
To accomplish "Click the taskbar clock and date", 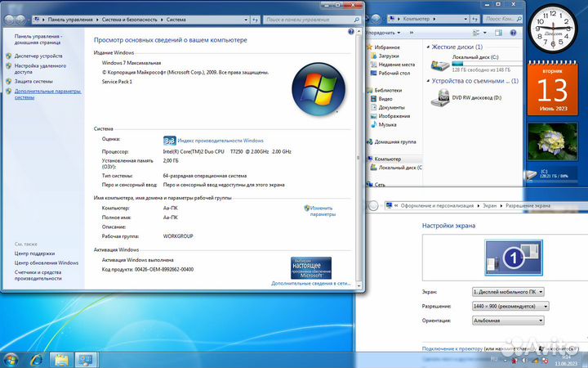I will coord(566,360).
